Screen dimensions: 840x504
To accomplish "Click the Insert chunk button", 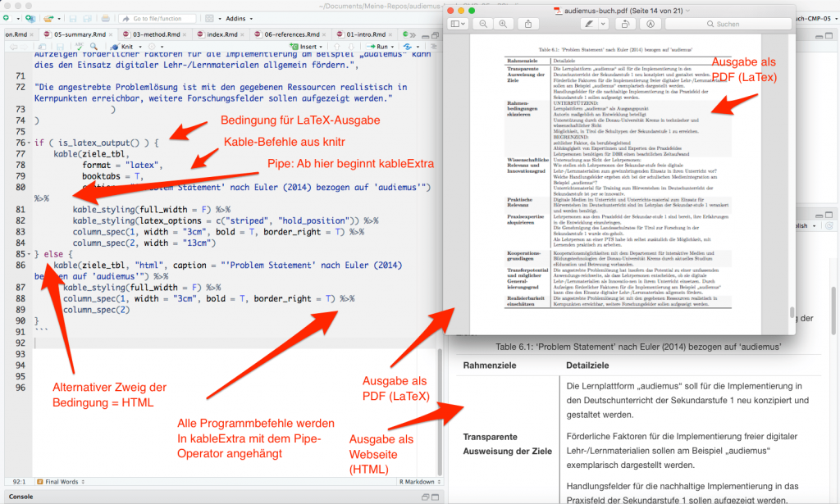I will [305, 47].
